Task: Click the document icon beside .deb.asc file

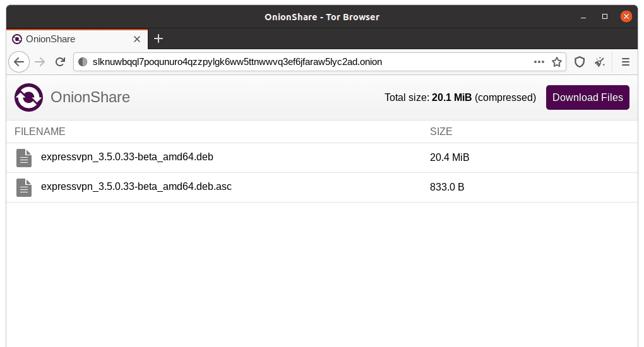Action: click(x=24, y=187)
